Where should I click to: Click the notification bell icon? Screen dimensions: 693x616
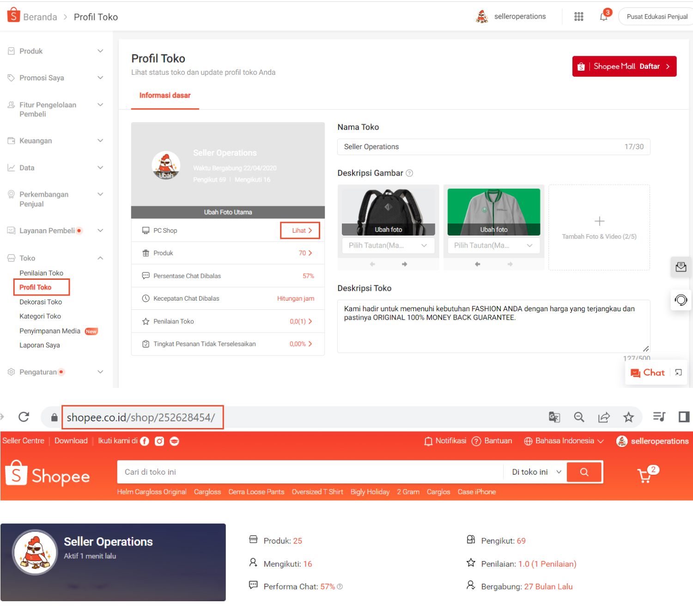pyautogui.click(x=603, y=17)
